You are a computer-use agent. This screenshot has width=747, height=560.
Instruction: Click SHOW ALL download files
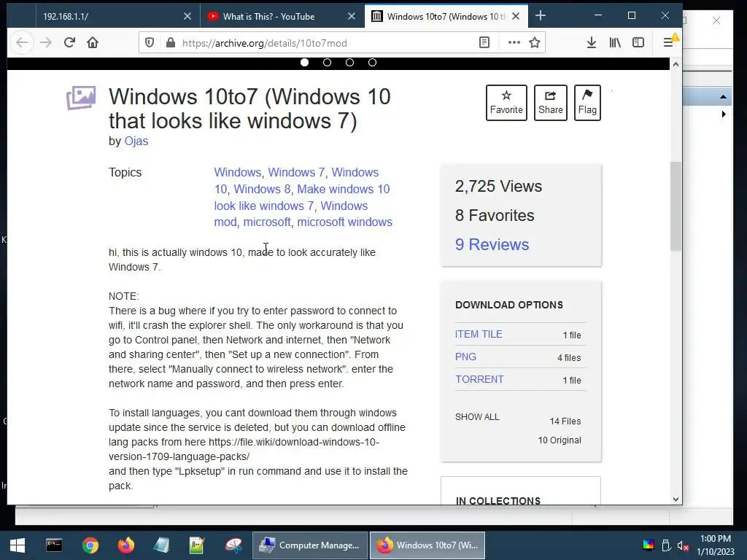coord(477,417)
